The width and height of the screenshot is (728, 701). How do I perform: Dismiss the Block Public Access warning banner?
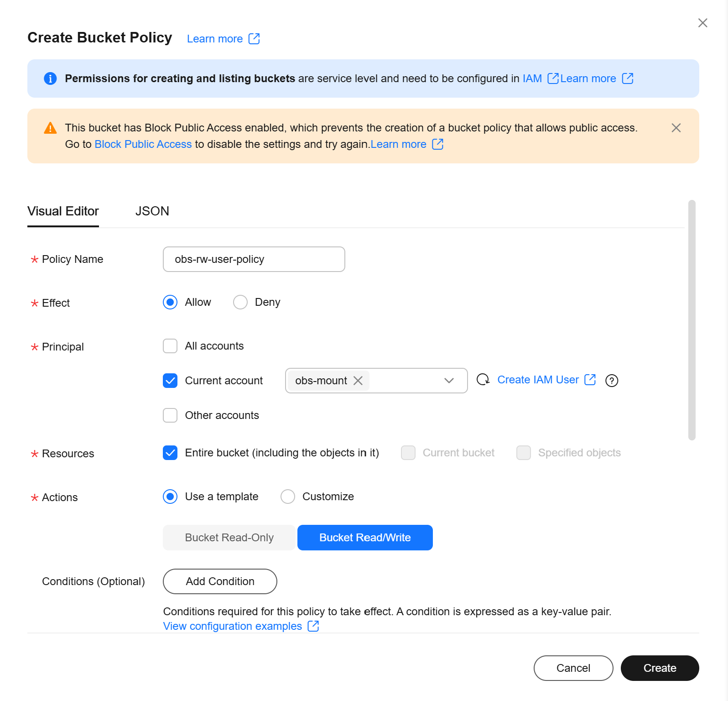click(676, 128)
